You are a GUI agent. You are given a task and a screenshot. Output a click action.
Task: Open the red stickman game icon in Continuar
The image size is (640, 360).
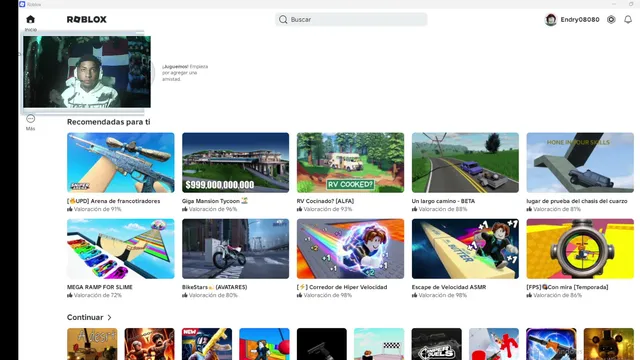(x=494, y=344)
